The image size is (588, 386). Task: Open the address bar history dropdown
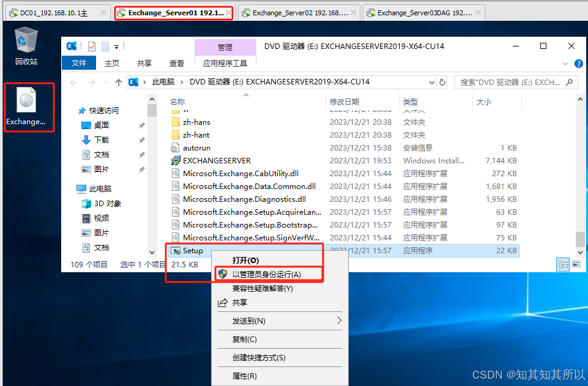click(x=431, y=83)
